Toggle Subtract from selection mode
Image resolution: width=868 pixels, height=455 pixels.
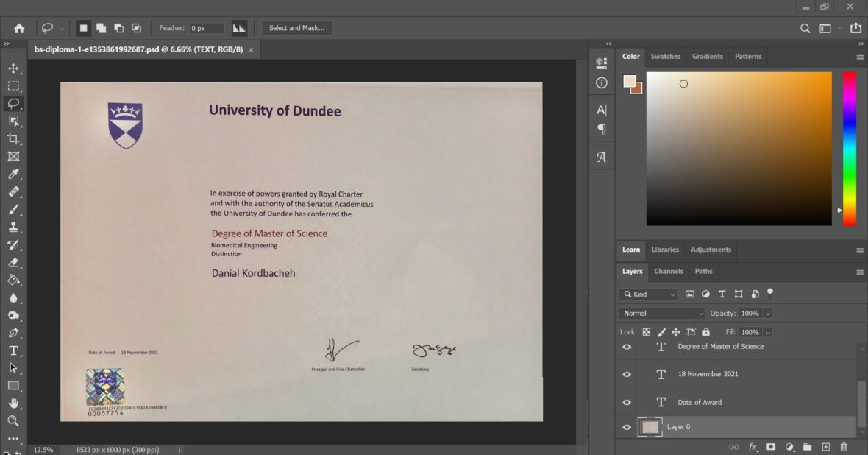[x=118, y=28]
